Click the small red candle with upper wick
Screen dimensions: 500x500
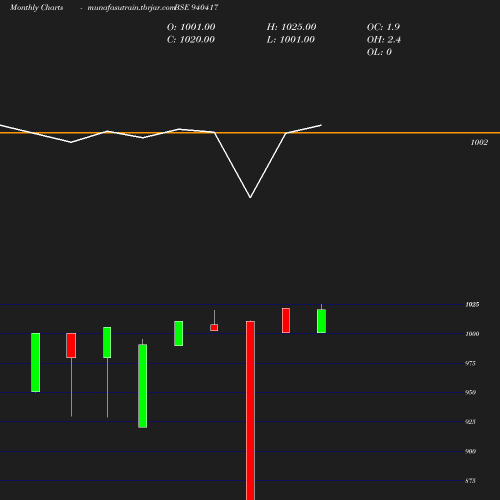pos(214,327)
